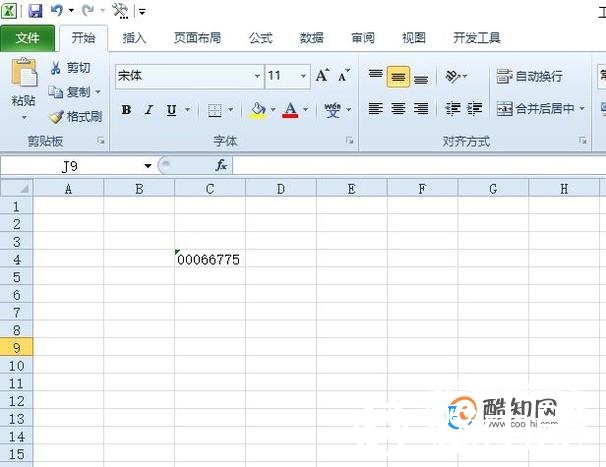
Task: Click Merge and Center (合并后居中)
Action: tap(536, 109)
